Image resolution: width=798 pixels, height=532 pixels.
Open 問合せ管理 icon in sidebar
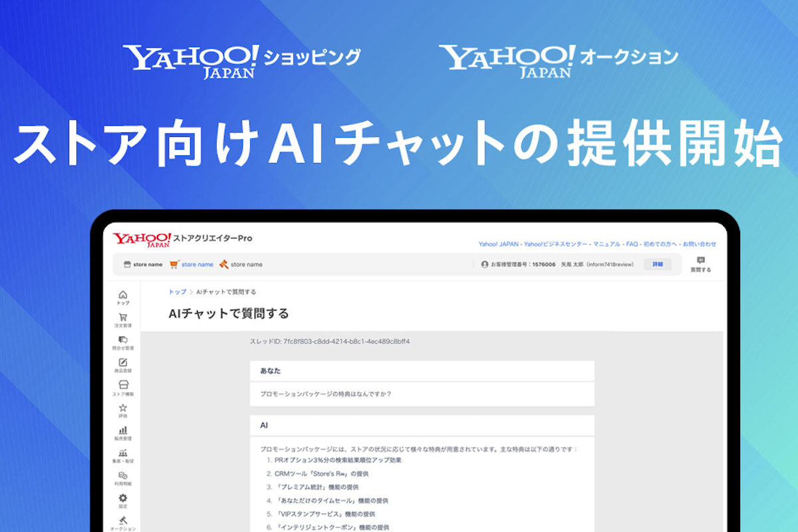coord(122,340)
